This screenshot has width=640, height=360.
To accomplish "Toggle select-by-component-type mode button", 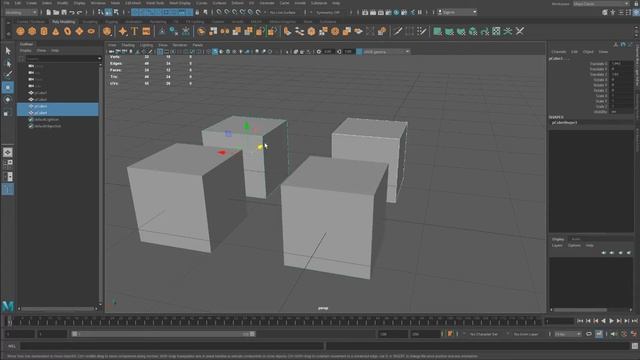I will pos(116,12).
